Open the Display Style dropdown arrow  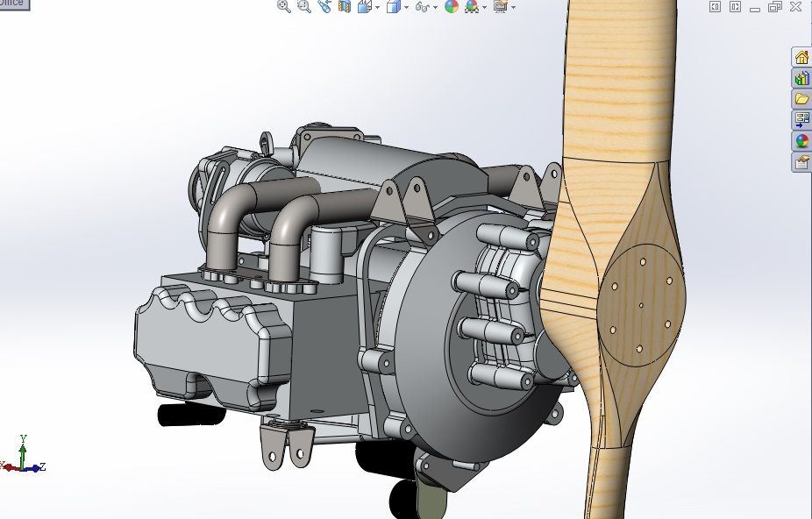406,8
